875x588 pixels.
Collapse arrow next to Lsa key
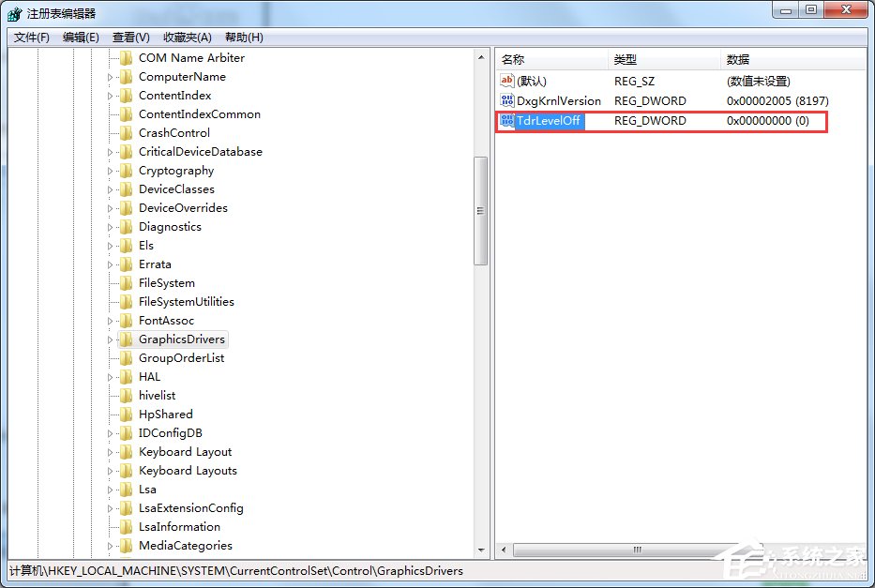coord(112,489)
